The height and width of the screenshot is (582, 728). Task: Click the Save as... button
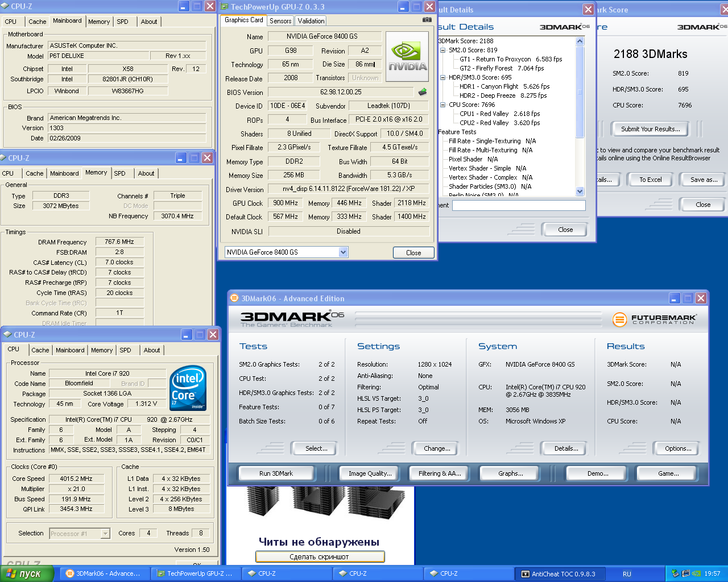[704, 180]
